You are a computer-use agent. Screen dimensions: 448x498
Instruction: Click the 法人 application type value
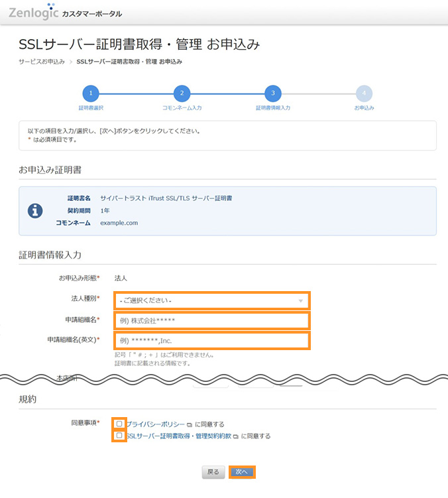[x=121, y=279]
